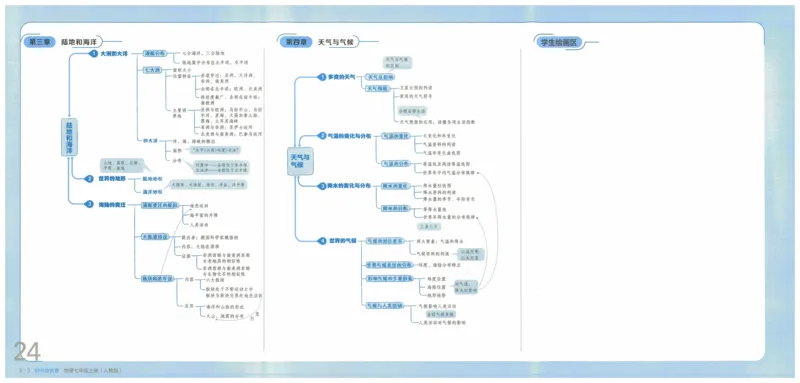Open the 学生绘画区 section label
The width and height of the screenshot is (800, 383).
pos(558,42)
